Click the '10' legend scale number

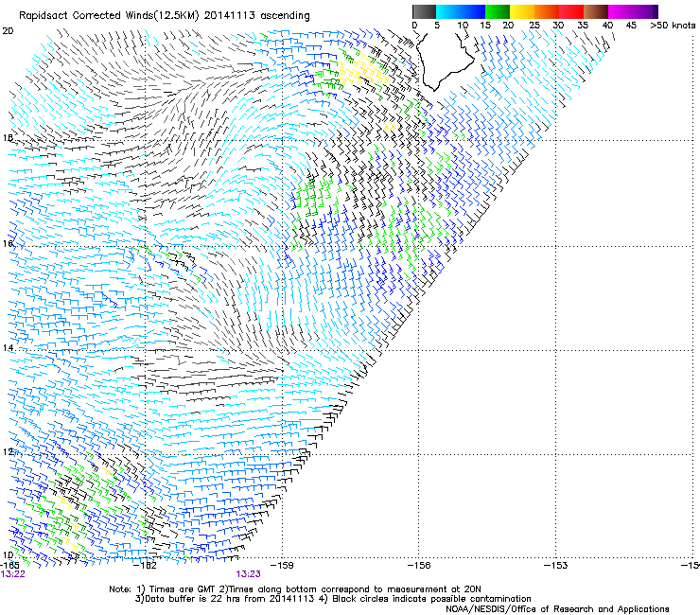pos(463,26)
